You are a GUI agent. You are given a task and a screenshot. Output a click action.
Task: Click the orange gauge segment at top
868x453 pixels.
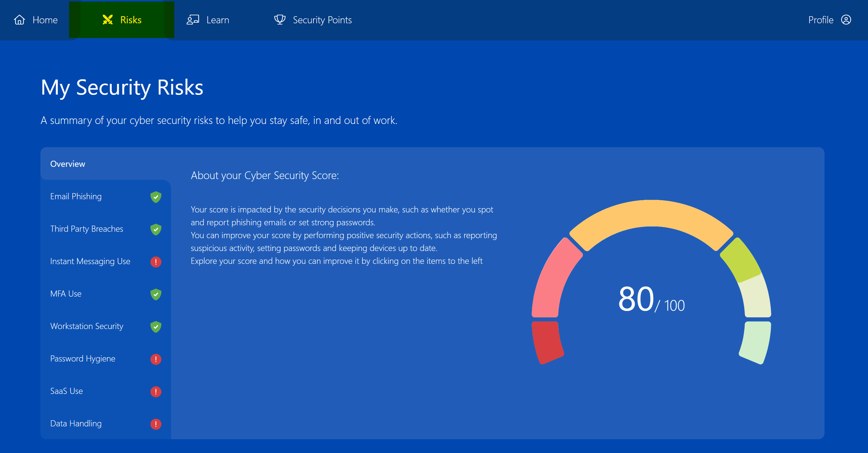pos(651,213)
